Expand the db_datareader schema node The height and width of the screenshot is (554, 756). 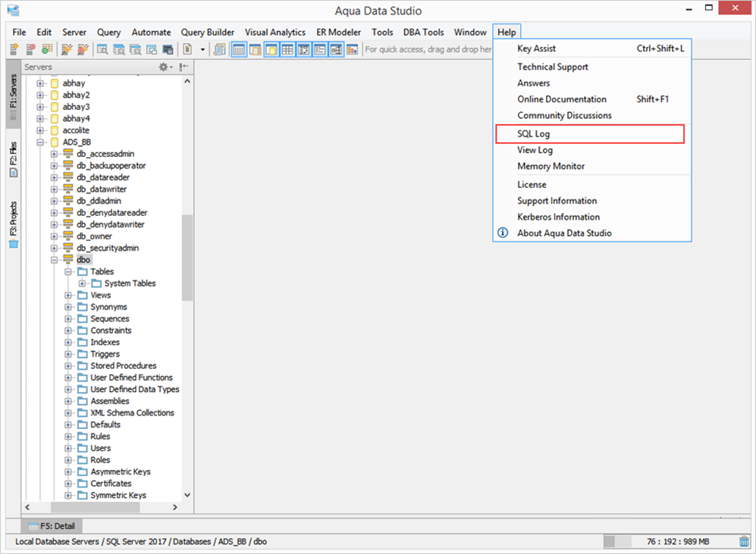point(55,177)
